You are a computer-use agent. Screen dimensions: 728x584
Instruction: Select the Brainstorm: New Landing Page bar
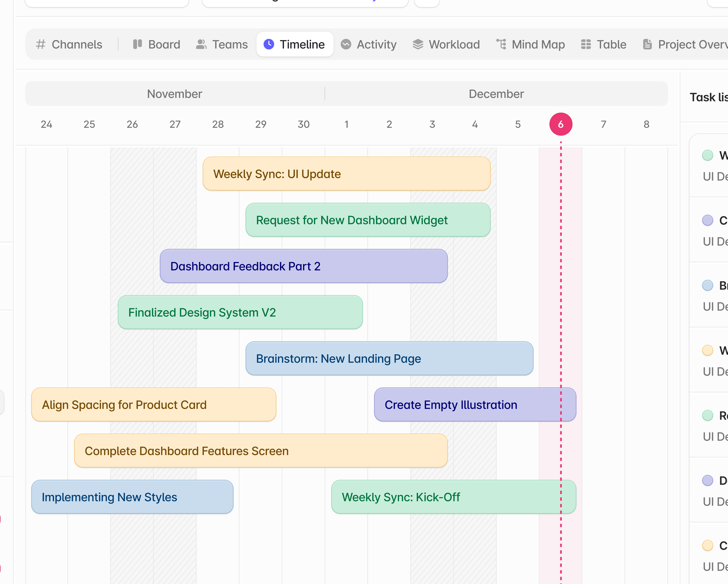(x=389, y=358)
